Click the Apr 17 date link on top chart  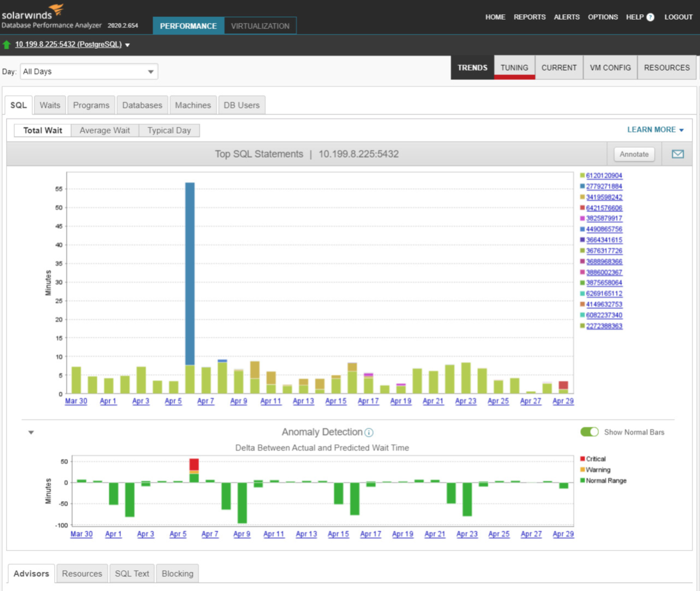(368, 401)
